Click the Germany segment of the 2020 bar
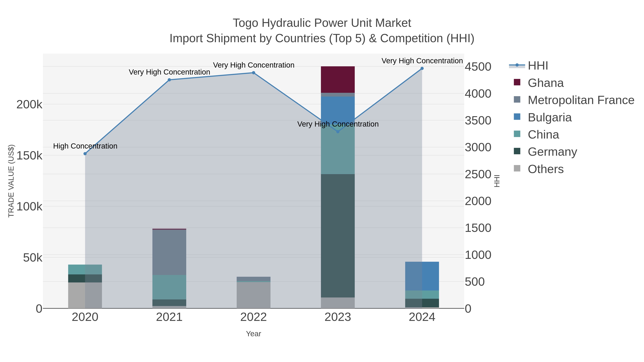Screen dimensions: 644x362 point(85,279)
